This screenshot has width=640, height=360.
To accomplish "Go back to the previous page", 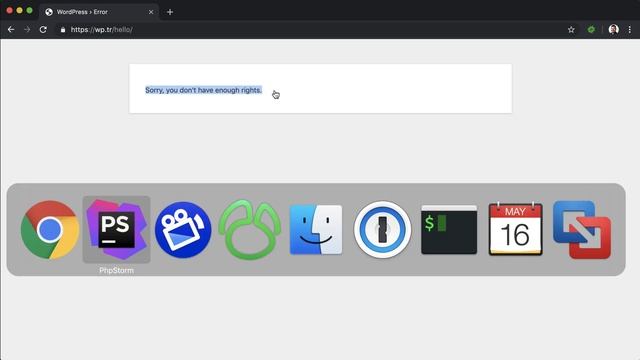I will (11, 29).
